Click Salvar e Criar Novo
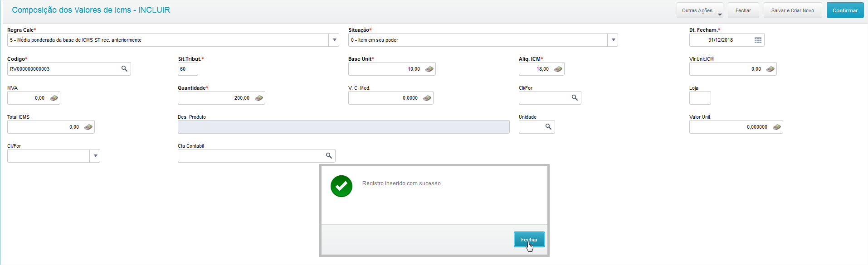The width and height of the screenshot is (868, 265). [792, 10]
